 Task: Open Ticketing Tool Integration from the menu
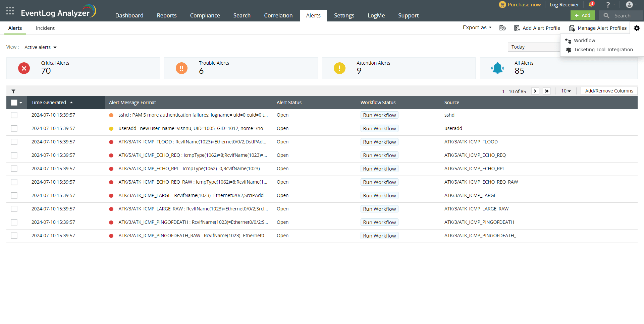pos(603,50)
